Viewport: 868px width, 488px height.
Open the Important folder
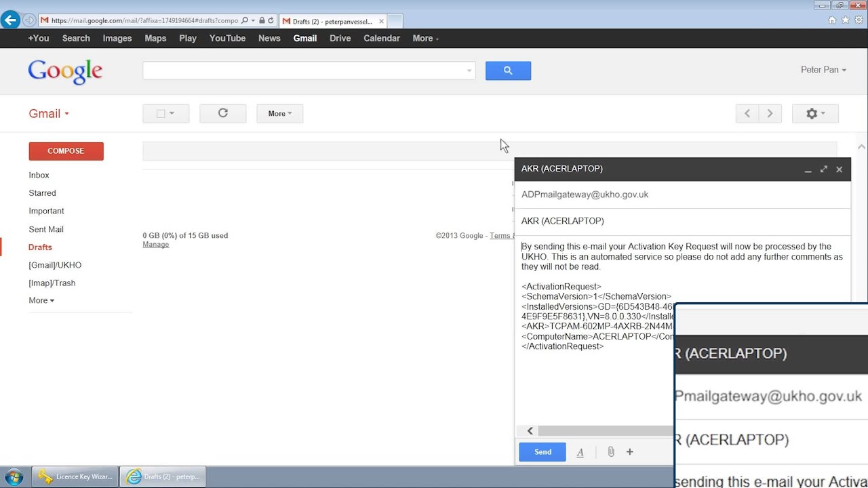click(x=46, y=211)
